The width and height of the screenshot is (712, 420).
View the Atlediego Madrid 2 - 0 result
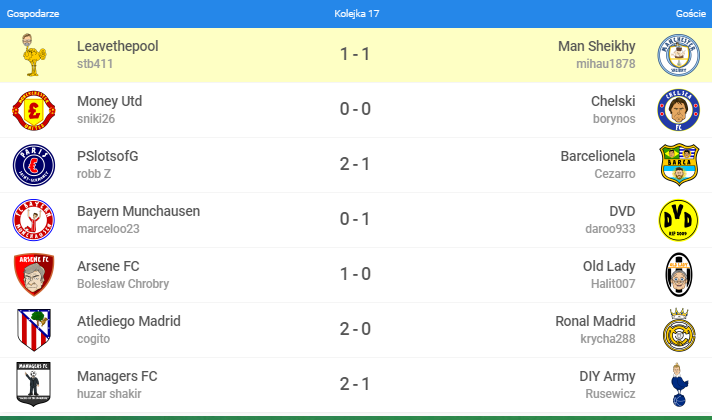tap(355, 329)
